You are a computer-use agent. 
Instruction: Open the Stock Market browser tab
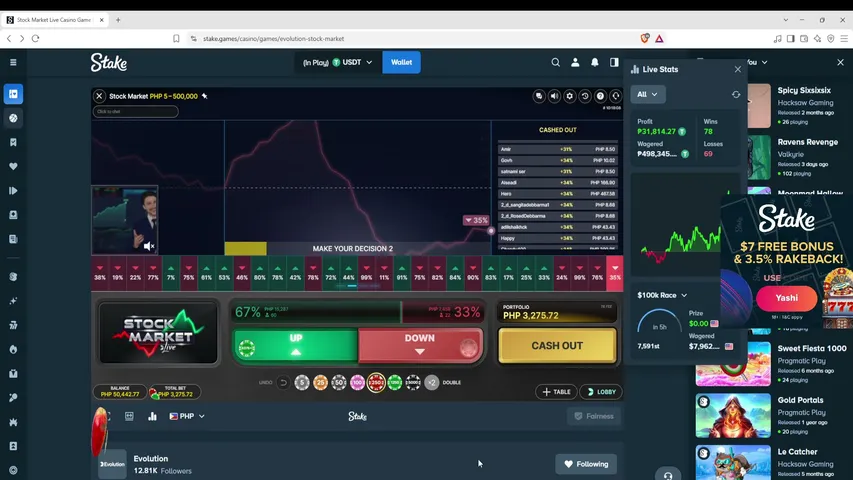point(54,20)
